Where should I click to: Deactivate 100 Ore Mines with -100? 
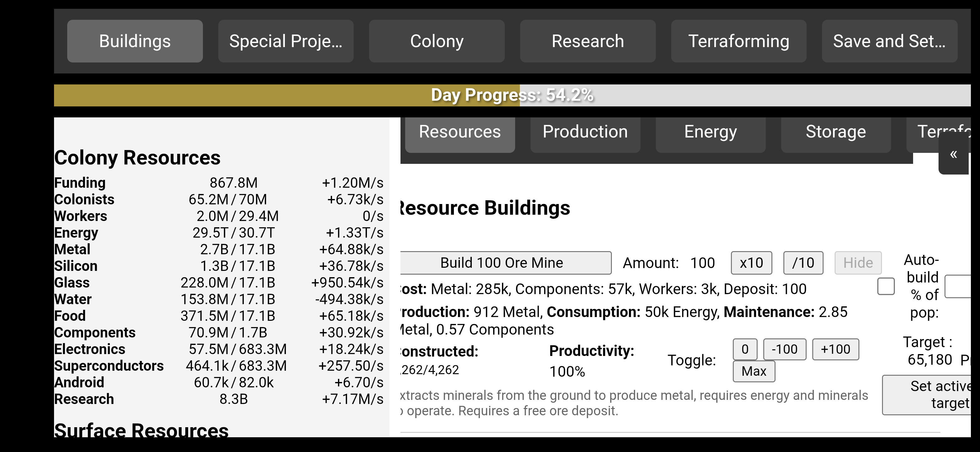click(784, 349)
